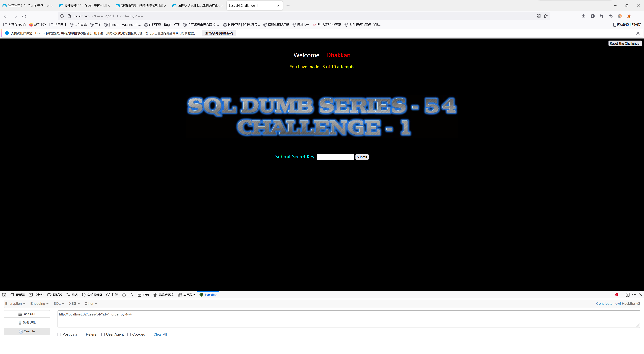The image size is (644, 354).
Task: Click the browser reload page icon
Action: [24, 16]
